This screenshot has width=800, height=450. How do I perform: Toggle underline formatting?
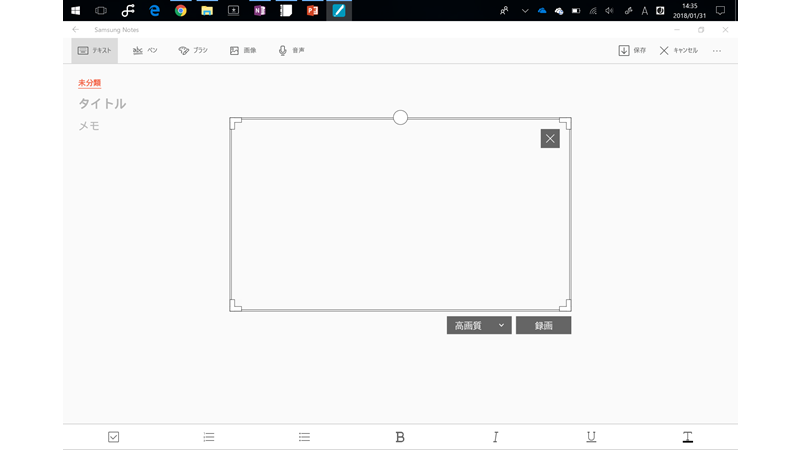tap(591, 437)
